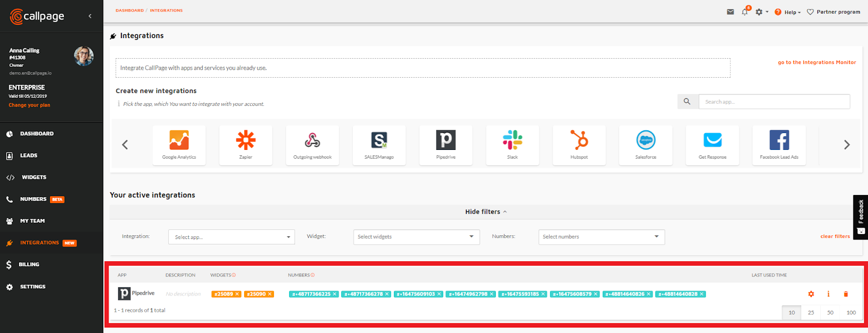Select the Zapier integration

246,145
